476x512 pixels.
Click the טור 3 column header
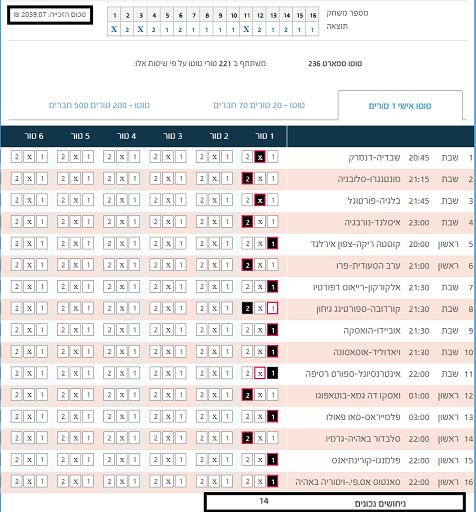(173, 136)
